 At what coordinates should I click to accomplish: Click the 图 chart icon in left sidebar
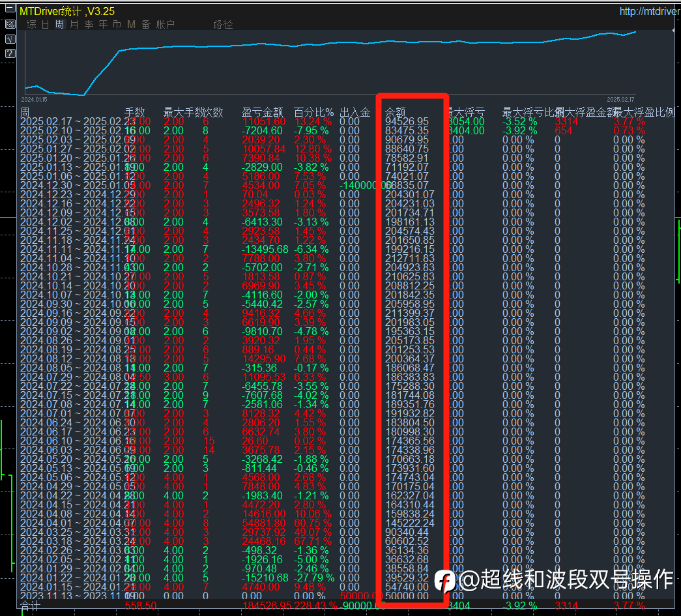(x=10, y=24)
